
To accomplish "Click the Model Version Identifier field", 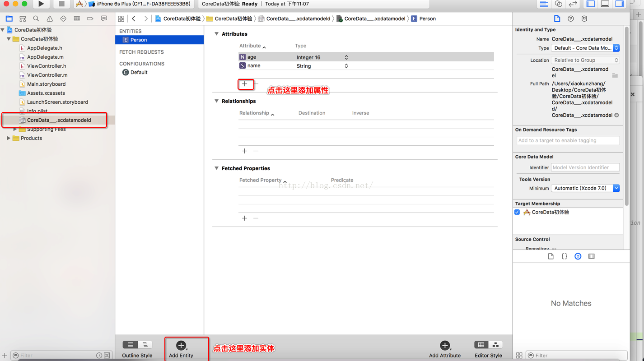I will pos(585,167).
